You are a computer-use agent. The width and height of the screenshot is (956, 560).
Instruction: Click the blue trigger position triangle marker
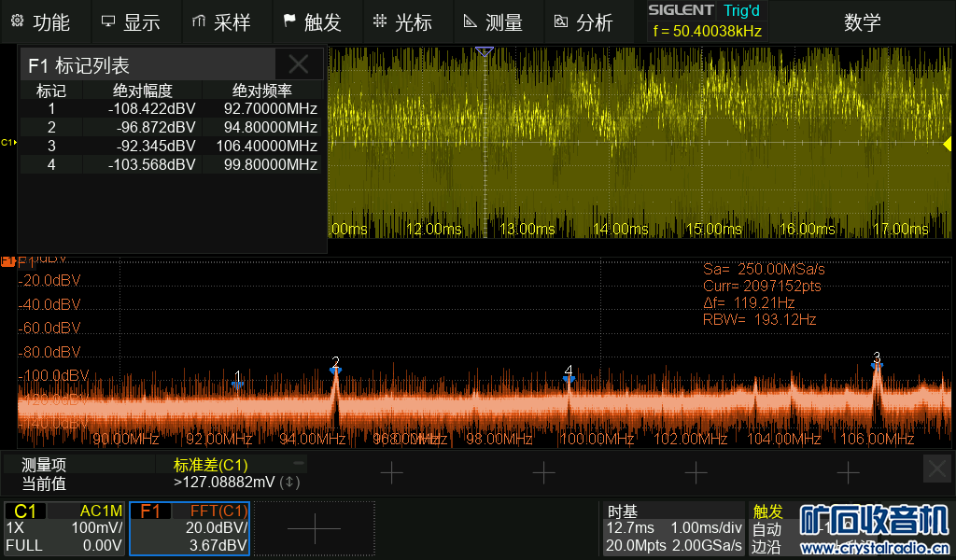pos(484,52)
